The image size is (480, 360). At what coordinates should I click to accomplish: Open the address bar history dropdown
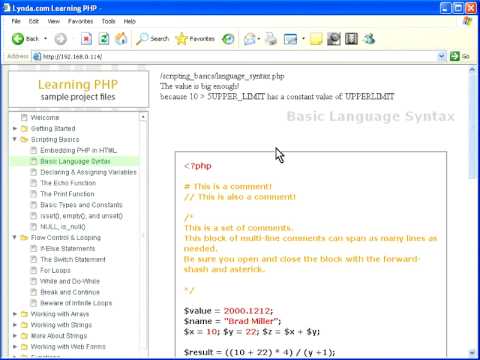pos(441,56)
